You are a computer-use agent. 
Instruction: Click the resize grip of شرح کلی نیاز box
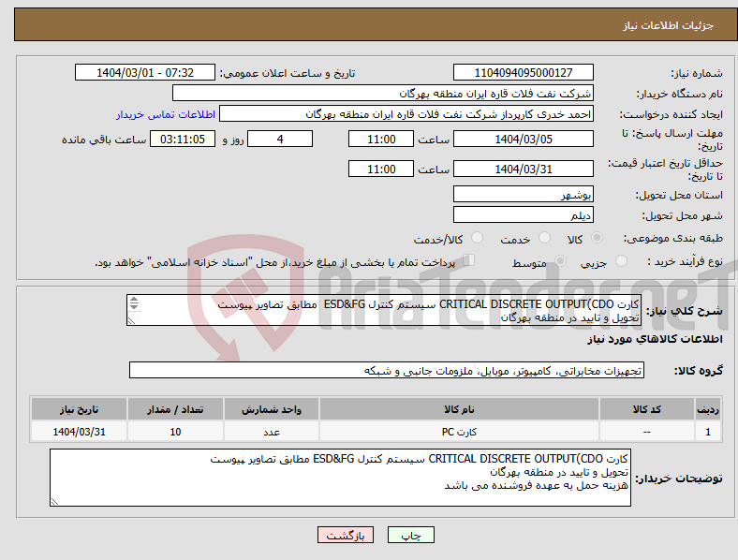click(131, 321)
